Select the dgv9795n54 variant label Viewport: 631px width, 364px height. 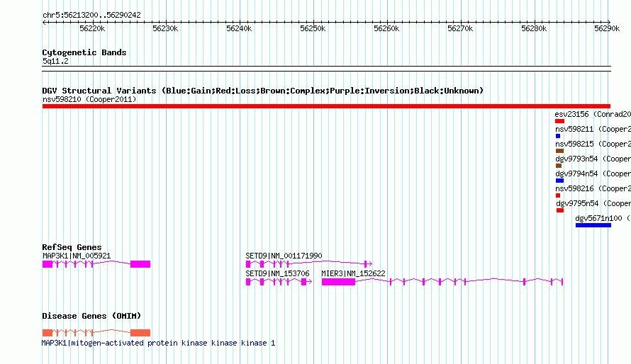(x=593, y=203)
